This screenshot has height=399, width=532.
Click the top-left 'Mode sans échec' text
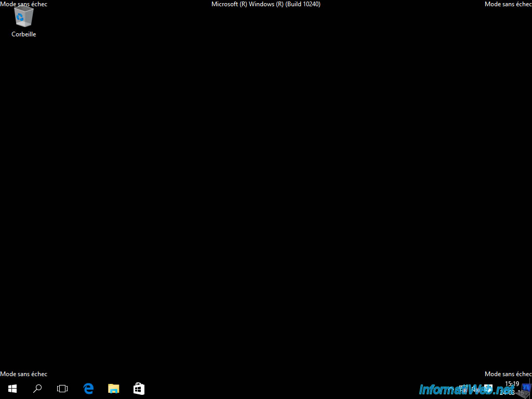[24, 4]
